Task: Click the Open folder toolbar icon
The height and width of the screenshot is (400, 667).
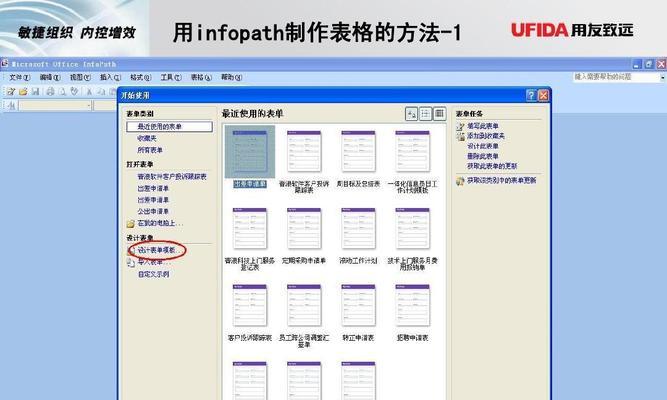Action: pos(23,91)
